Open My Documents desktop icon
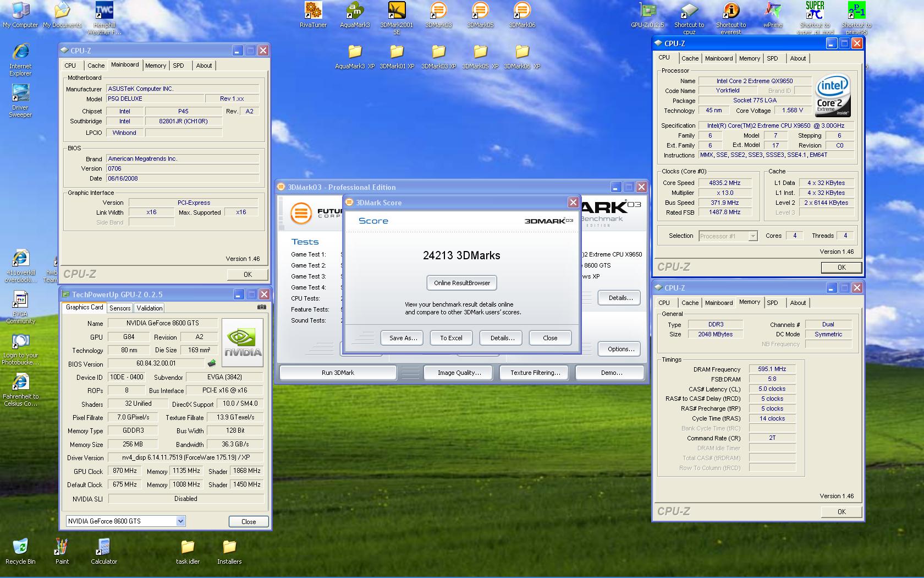The width and height of the screenshot is (924, 578). [x=62, y=15]
